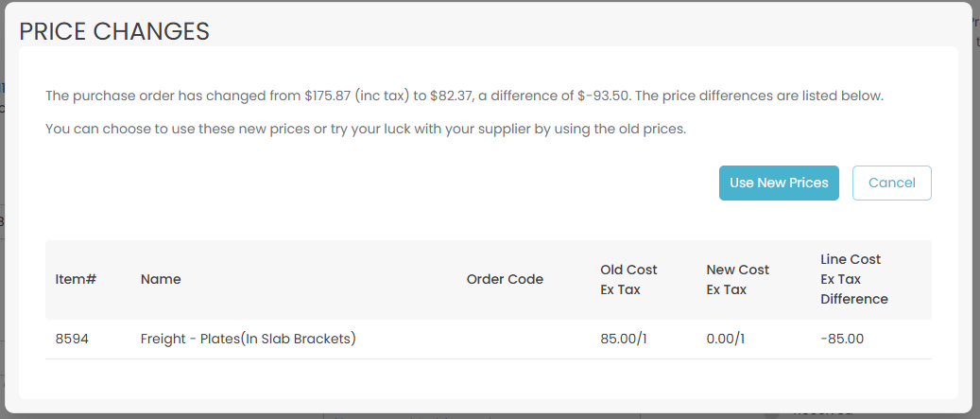Viewport: 980px width, 419px height.
Task: Click the Freight - Plates(In Slab Brackets) row name
Action: [248, 339]
